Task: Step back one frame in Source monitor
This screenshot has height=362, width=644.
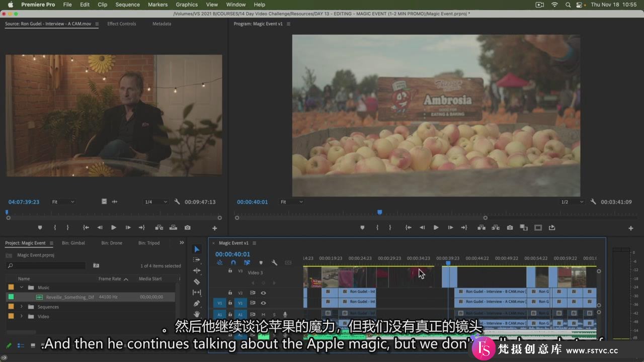Action: coord(100,228)
